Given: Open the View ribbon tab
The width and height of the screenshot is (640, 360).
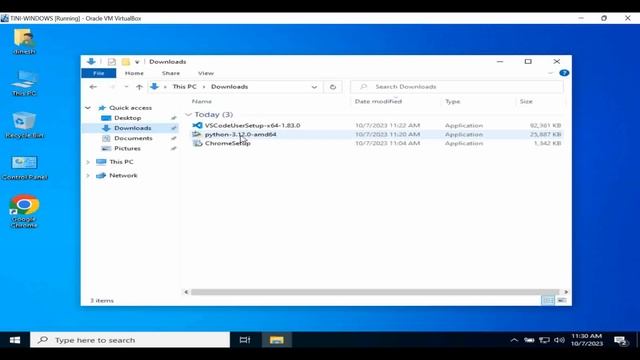Looking at the screenshot, I should click(206, 73).
